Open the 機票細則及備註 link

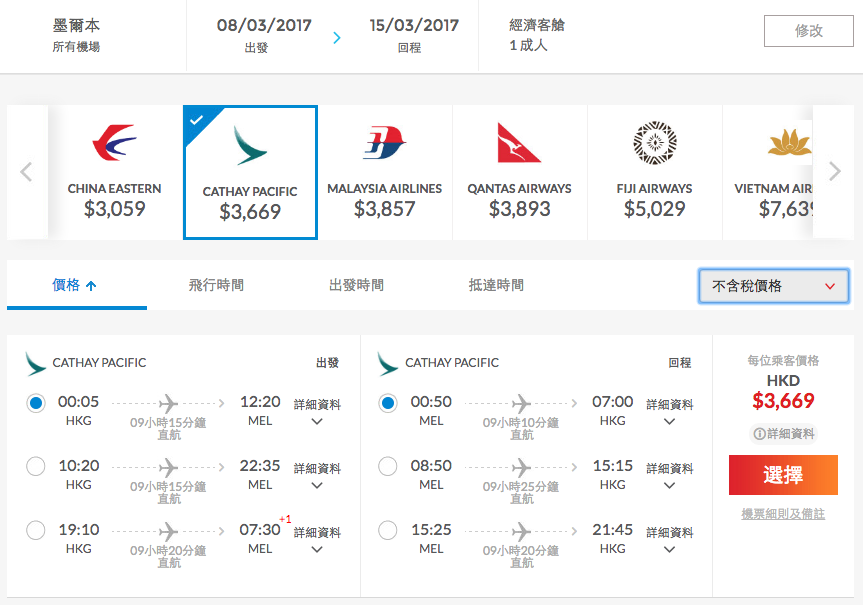[x=783, y=514]
